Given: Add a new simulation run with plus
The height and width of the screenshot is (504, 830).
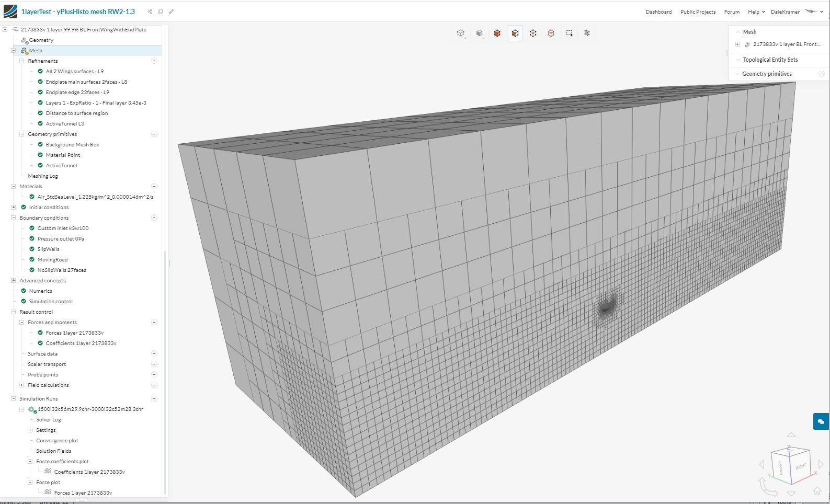Looking at the screenshot, I should (x=154, y=399).
